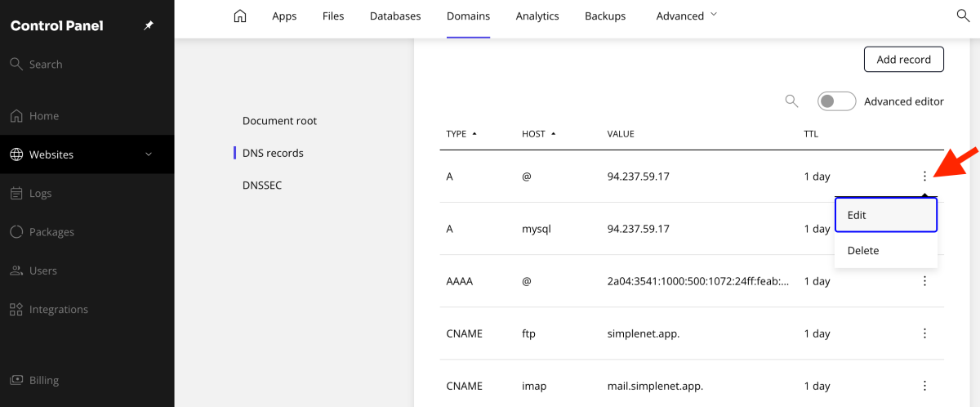Screen dimensions: 980x407
Task: Open the three-dot menu for ftp record
Action: pos(924,333)
